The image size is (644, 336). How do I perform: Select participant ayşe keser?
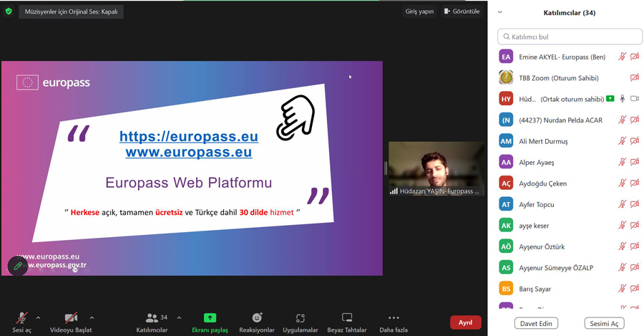point(570,226)
